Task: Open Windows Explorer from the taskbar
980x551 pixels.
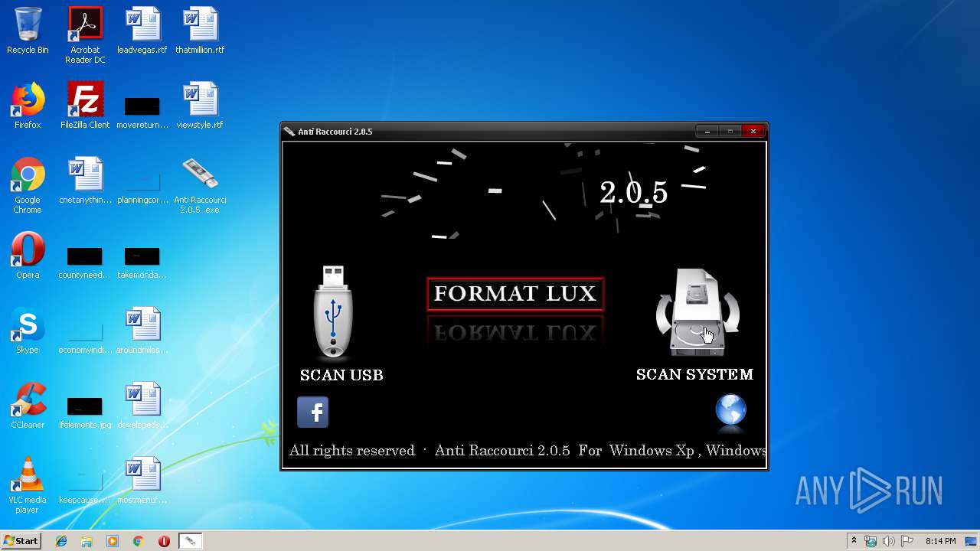Action: pos(87,541)
